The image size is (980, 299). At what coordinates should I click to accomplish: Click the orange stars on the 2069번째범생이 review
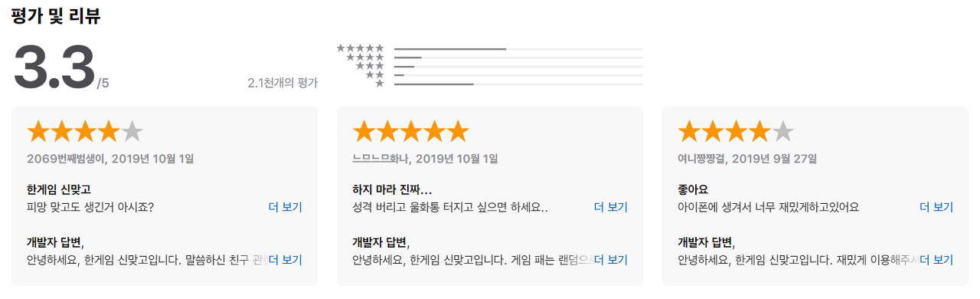(73, 132)
